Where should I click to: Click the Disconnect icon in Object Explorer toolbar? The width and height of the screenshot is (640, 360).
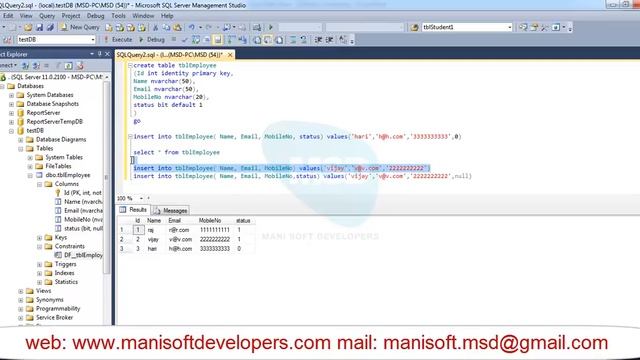(36, 66)
